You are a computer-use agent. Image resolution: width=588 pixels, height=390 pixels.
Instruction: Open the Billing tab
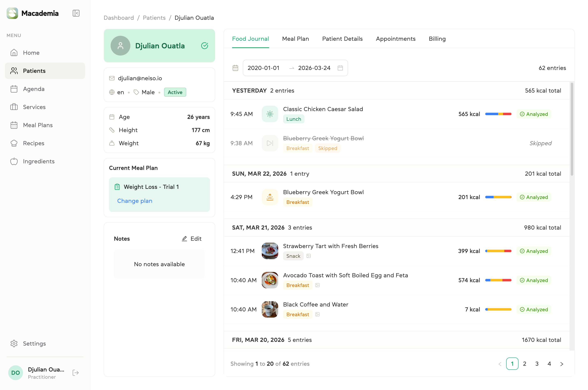437,39
